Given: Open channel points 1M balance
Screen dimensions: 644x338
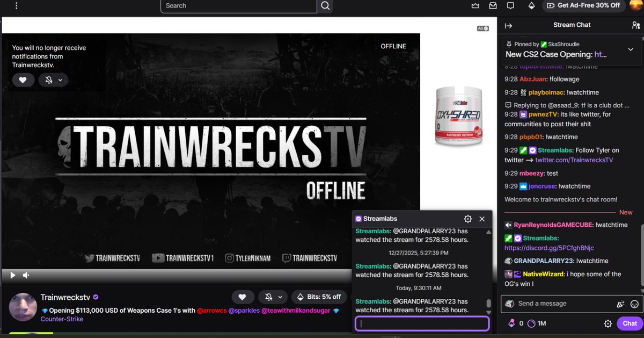Looking at the screenshot, I should pos(537,323).
